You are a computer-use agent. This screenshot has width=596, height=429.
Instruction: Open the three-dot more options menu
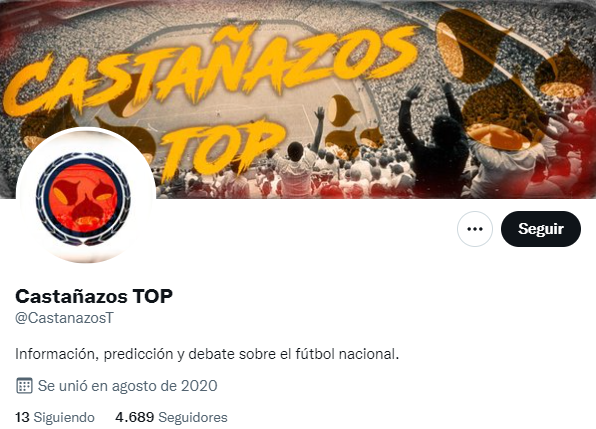pyautogui.click(x=475, y=229)
